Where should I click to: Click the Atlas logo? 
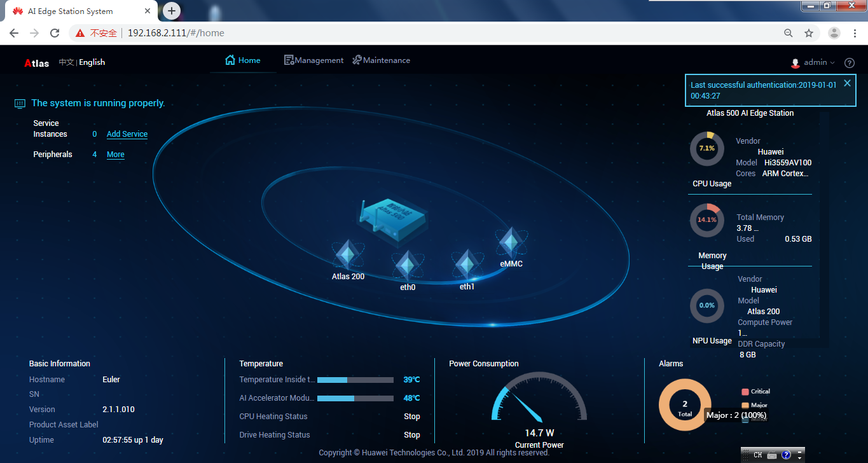coord(36,63)
